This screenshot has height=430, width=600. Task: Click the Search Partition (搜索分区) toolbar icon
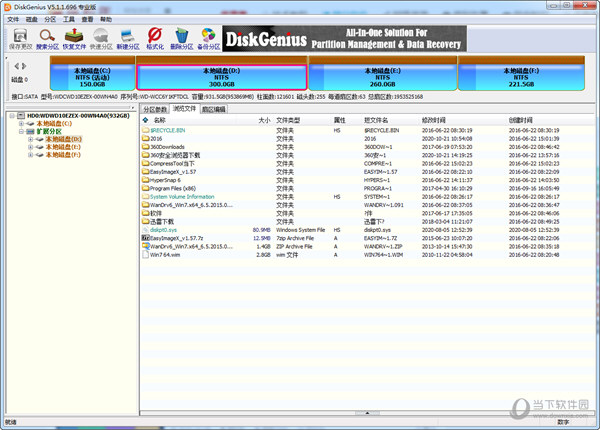[47, 39]
